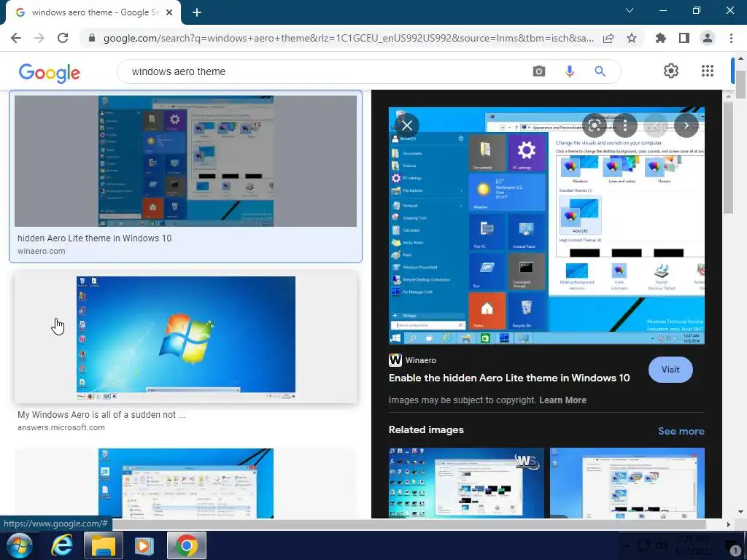The width and height of the screenshot is (747, 560).
Task: Click the Google logo
Action: click(50, 73)
